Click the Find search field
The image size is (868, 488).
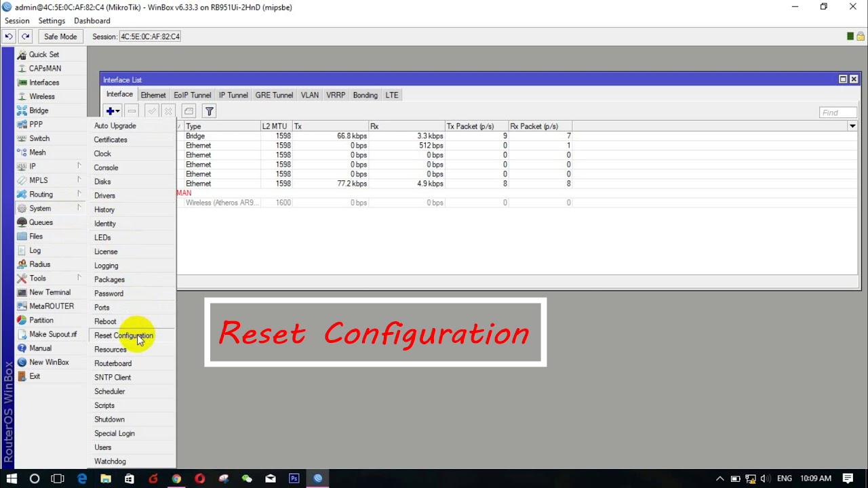pos(837,113)
